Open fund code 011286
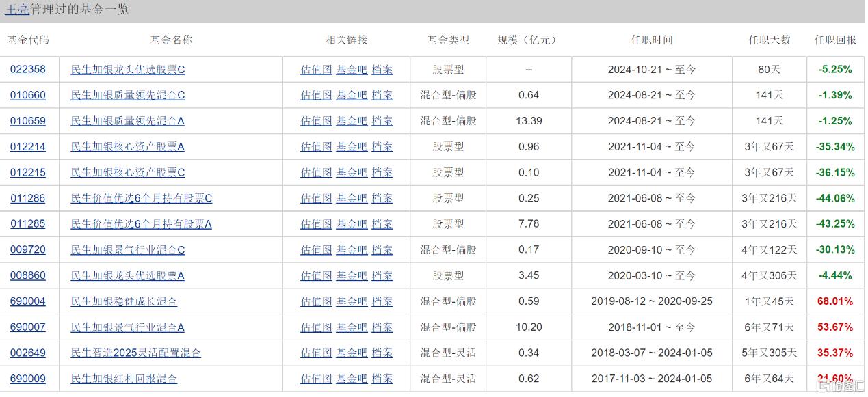Screen dimensions: 868x397 pyautogui.click(x=28, y=199)
